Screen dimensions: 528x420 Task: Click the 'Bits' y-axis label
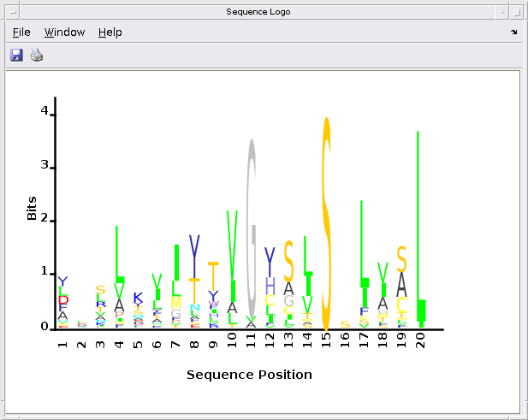[x=32, y=209]
